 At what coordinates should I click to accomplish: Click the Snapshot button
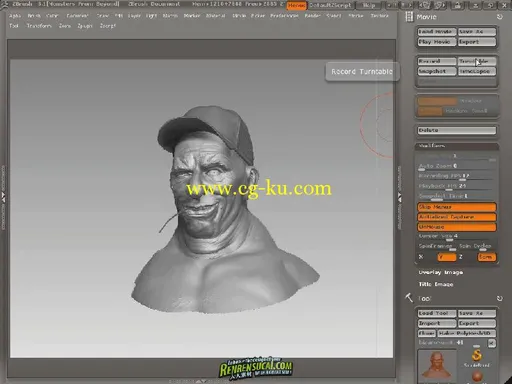[x=437, y=71]
